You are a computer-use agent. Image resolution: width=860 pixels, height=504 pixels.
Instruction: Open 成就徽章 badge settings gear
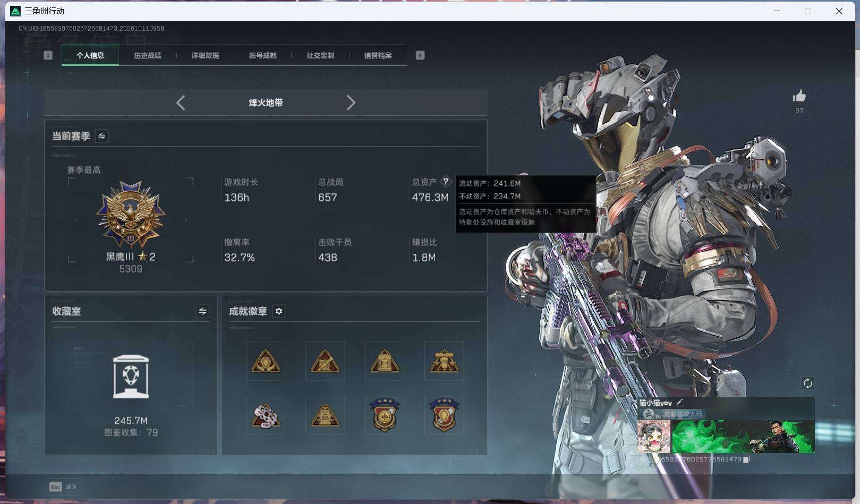click(279, 311)
